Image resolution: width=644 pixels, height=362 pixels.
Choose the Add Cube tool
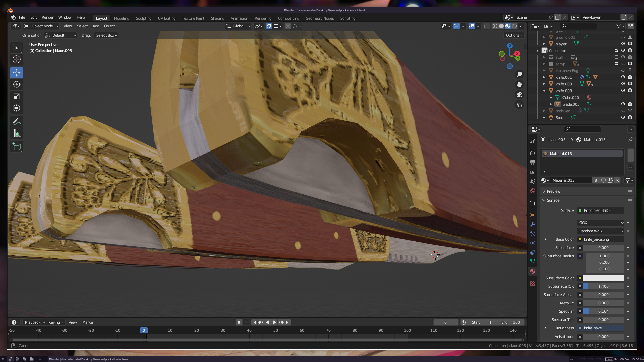pos(17,147)
